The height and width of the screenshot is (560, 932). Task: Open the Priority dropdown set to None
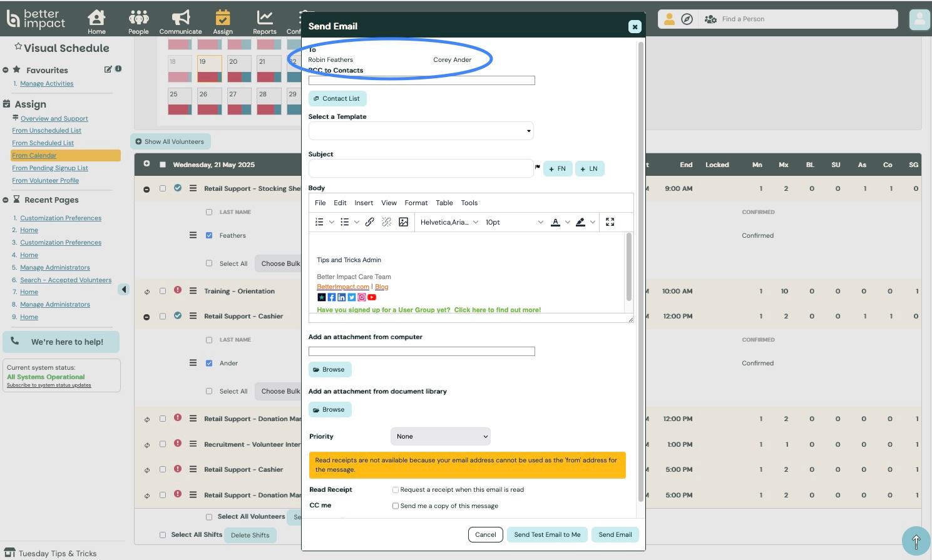[440, 436]
